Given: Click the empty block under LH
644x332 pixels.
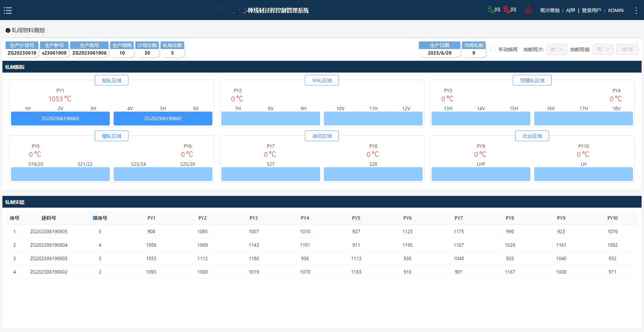Looking at the screenshot, I should pyautogui.click(x=584, y=174).
